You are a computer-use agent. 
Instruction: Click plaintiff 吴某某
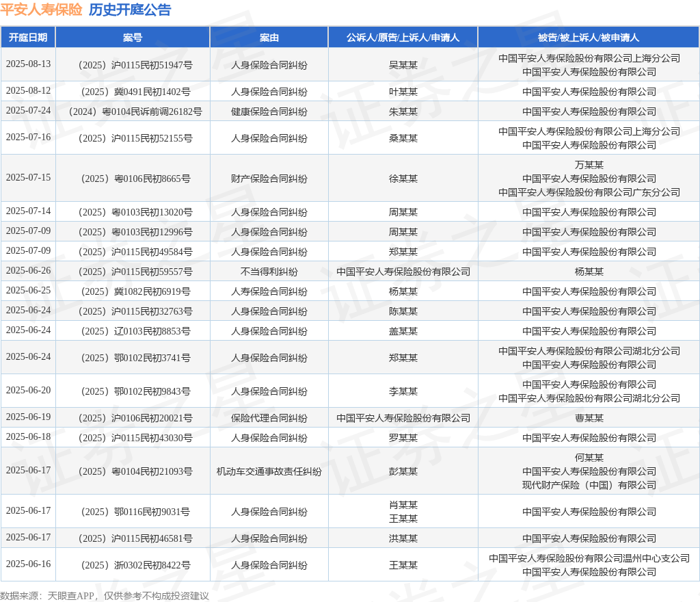coord(403,65)
